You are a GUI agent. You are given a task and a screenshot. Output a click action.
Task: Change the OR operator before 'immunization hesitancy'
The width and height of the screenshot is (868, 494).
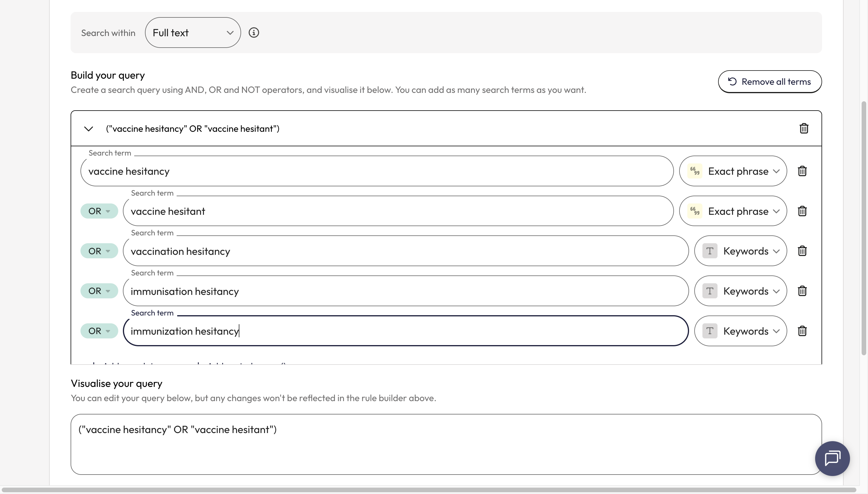pyautogui.click(x=99, y=331)
